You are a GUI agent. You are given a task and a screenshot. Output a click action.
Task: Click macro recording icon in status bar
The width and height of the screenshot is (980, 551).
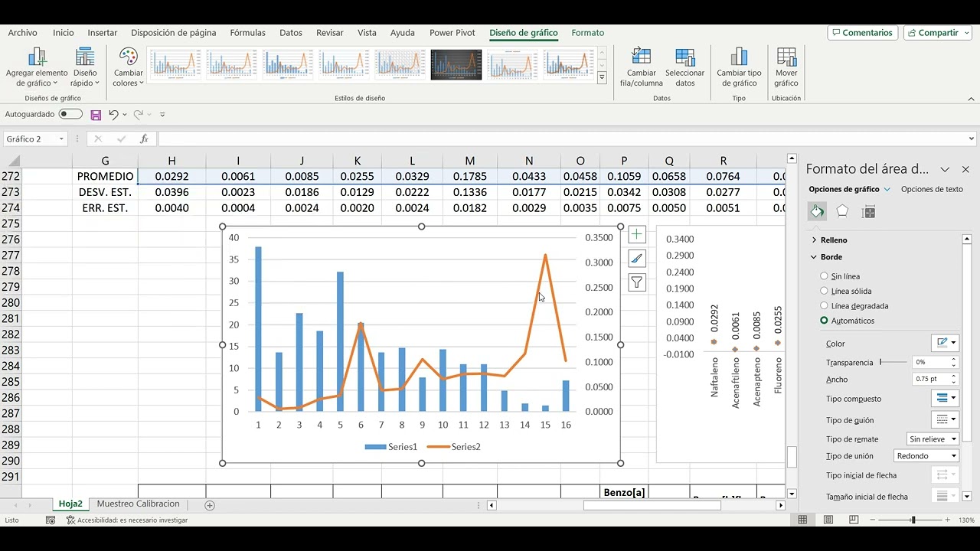pyautogui.click(x=51, y=520)
